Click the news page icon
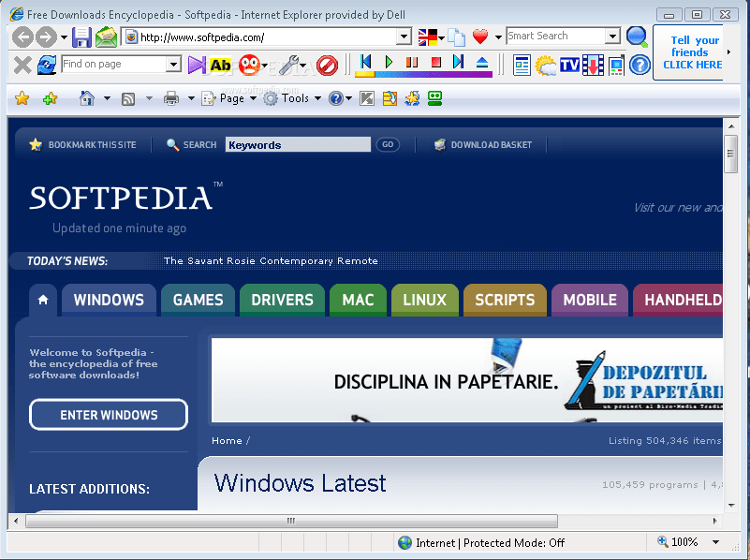This screenshot has width=750, height=560. point(522,65)
